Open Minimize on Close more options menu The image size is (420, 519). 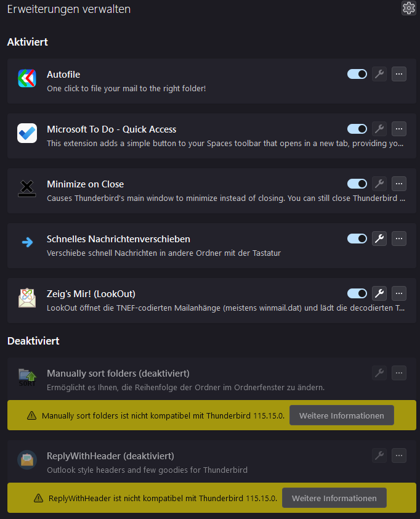pyautogui.click(x=399, y=184)
